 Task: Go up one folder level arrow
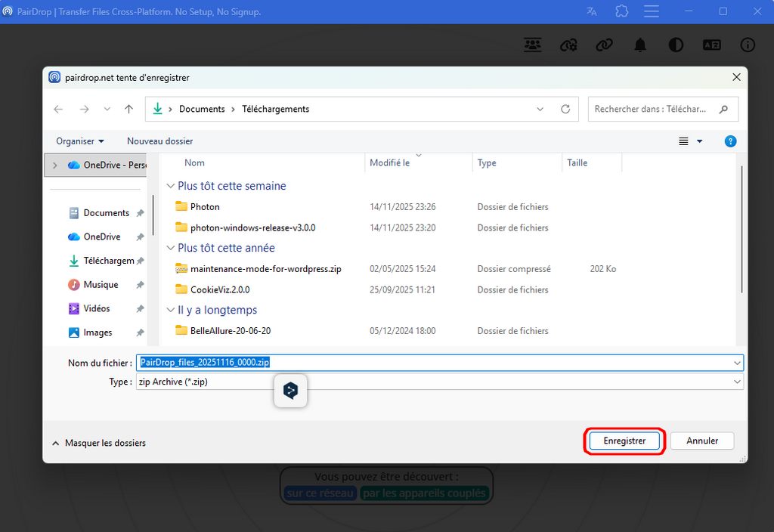(x=128, y=109)
